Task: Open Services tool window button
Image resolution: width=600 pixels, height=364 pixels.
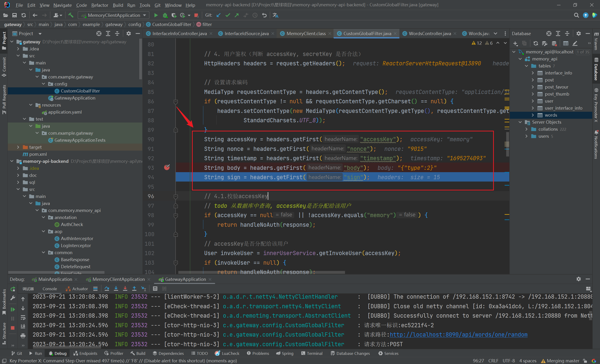Action: point(388,353)
